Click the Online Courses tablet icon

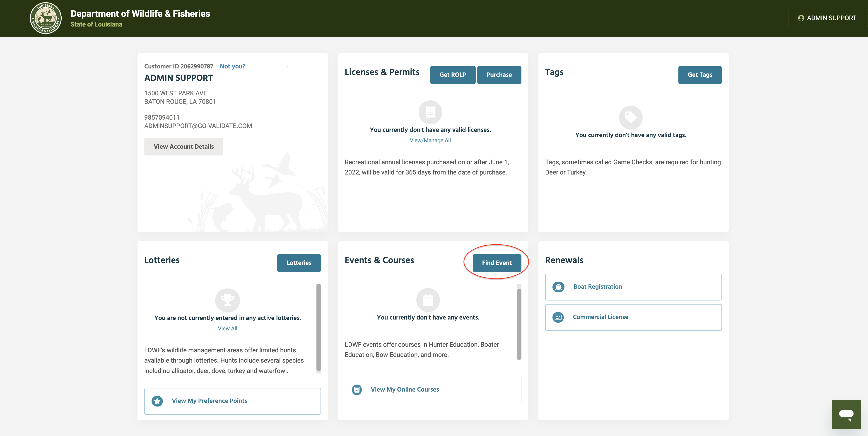coord(357,390)
